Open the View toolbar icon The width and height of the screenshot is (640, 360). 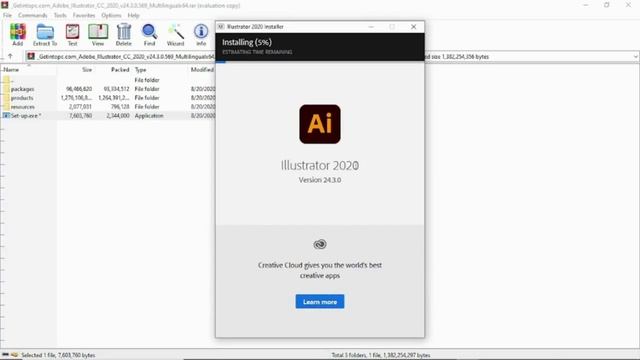pos(98,32)
